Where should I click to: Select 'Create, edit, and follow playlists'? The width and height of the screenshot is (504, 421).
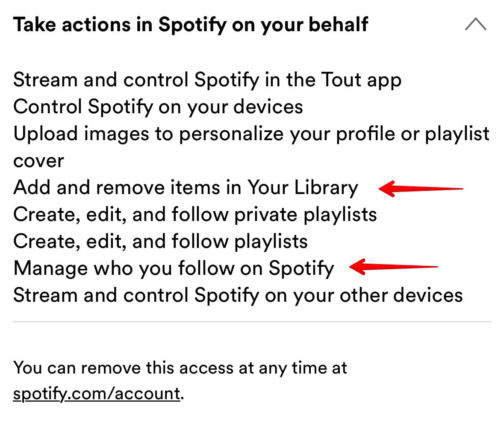(160, 241)
